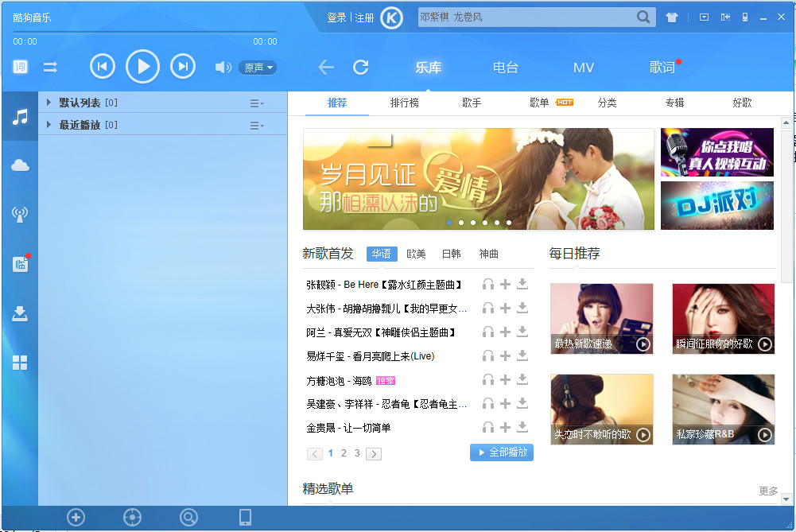Go to page 2 of new songs

pyautogui.click(x=344, y=453)
